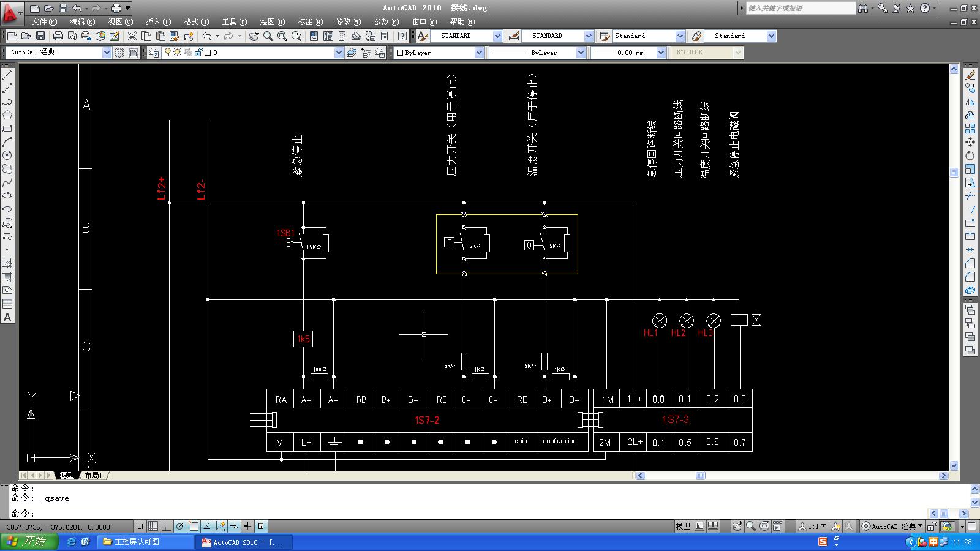This screenshot has width=980, height=551.
Task: Click the Plot (printer) icon
Action: pos(58,36)
